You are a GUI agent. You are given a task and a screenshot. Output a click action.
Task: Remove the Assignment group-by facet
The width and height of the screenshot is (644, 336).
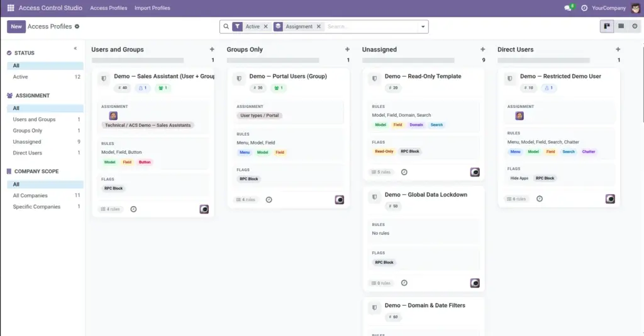[318, 26]
